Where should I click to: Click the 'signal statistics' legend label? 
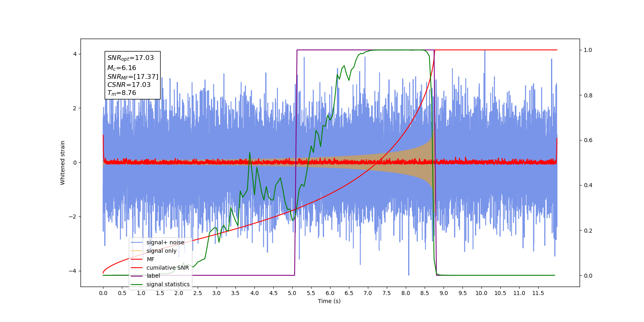click(168, 284)
